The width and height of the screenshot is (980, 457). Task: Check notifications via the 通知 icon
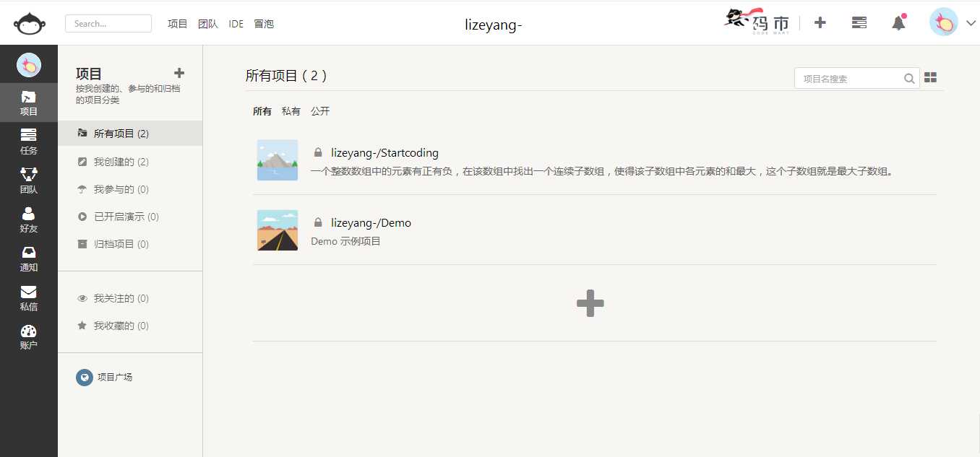(29, 258)
